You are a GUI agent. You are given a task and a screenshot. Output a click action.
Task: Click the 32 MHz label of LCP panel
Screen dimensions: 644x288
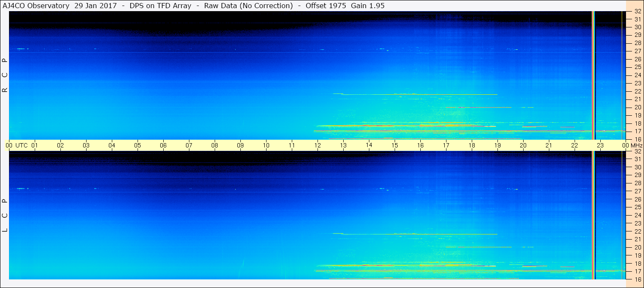[x=637, y=151]
